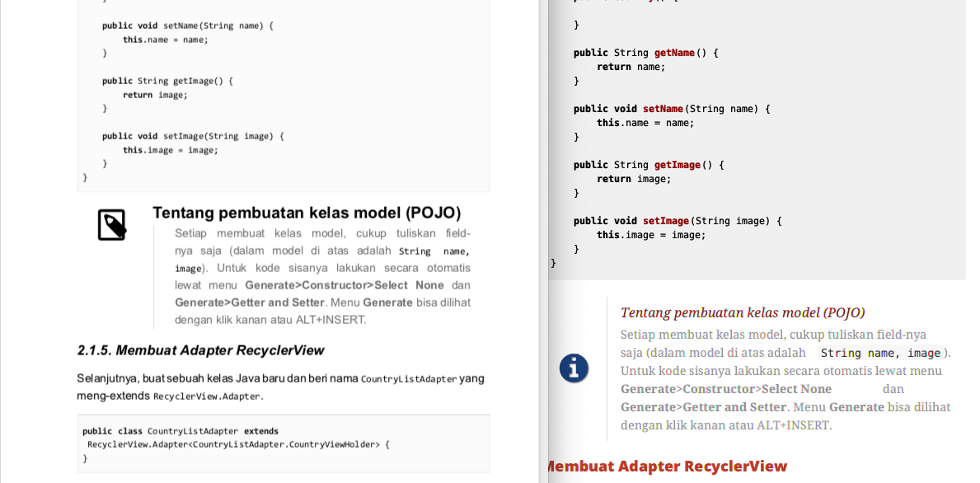Click "this.image = image;" in right code block
The image size is (980, 483).
(x=651, y=235)
